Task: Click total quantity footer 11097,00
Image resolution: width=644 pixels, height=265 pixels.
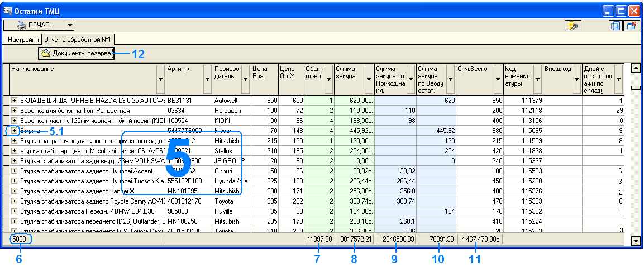Action: [319, 239]
